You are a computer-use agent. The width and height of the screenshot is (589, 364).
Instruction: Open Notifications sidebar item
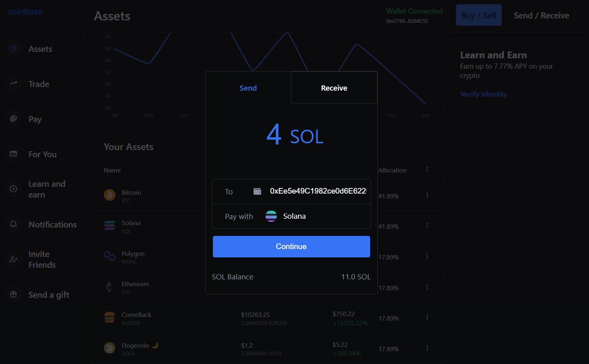pyautogui.click(x=53, y=225)
